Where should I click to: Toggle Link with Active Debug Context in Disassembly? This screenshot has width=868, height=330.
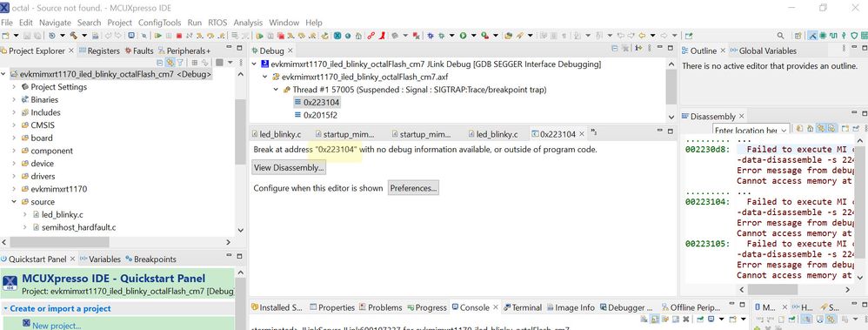tap(822, 129)
